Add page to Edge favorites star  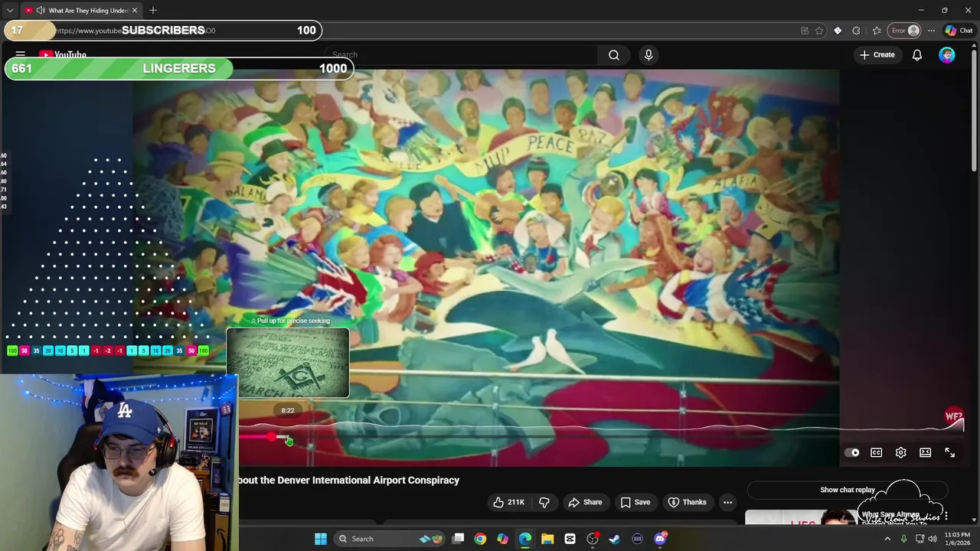819,31
